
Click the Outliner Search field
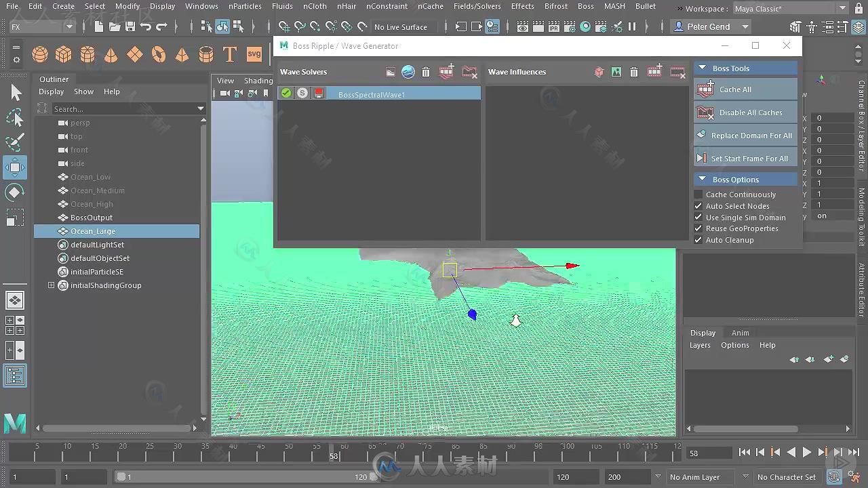pos(123,108)
